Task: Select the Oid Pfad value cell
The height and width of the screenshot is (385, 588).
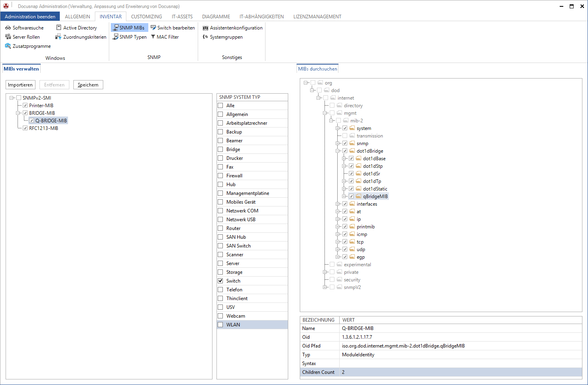Action: coord(460,346)
